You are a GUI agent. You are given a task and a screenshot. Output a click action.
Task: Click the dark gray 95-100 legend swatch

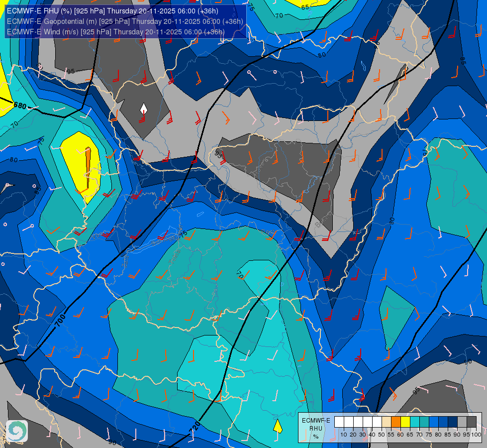click(x=472, y=422)
